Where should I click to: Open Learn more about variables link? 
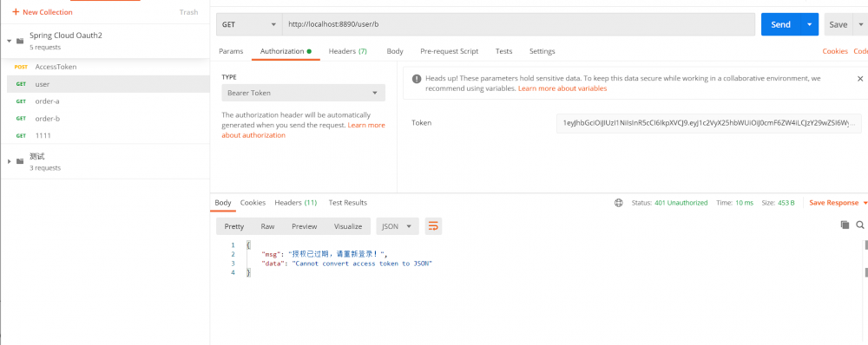coord(562,88)
